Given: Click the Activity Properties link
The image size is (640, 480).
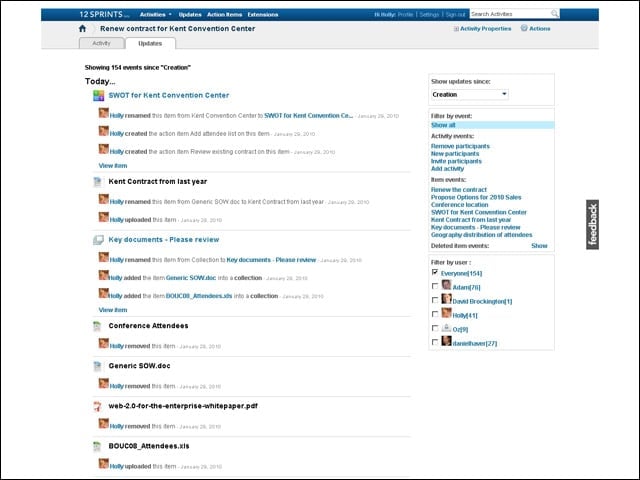Looking at the screenshot, I should tap(485, 29).
